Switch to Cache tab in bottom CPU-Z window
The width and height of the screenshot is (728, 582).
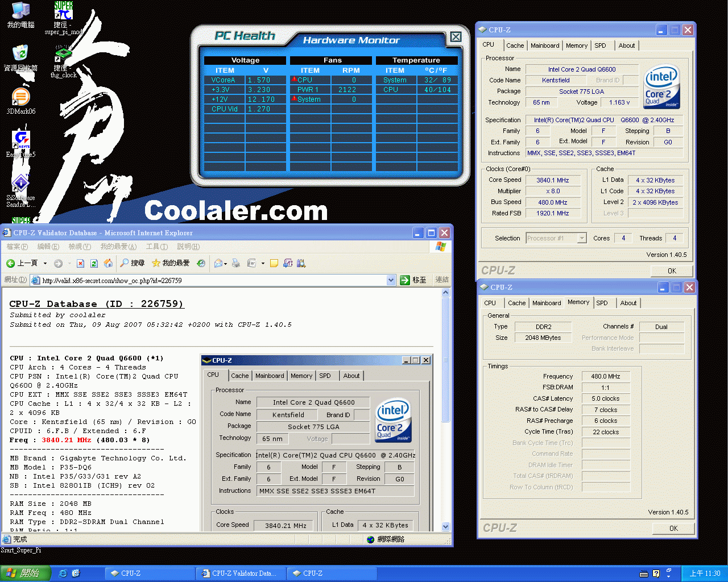pos(517,303)
